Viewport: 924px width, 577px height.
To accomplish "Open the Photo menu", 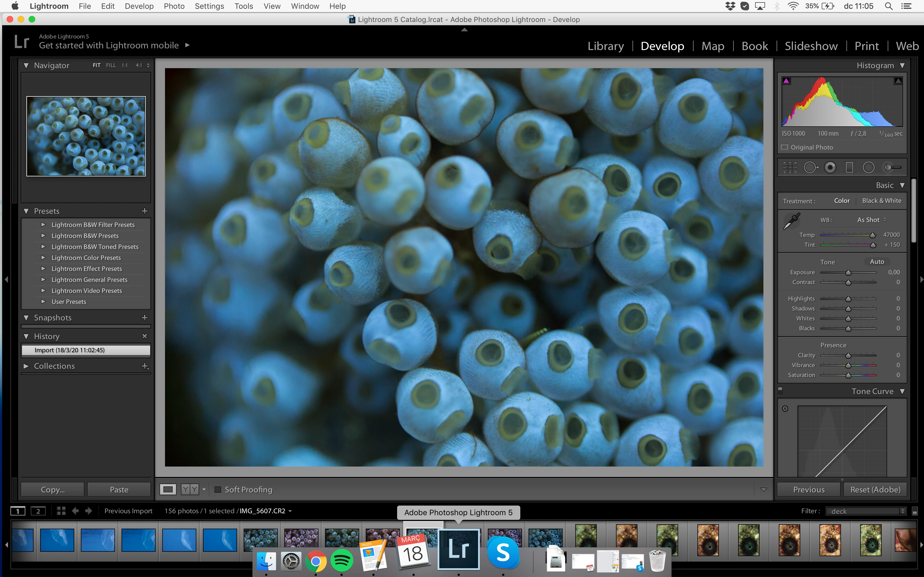I will pyautogui.click(x=174, y=6).
